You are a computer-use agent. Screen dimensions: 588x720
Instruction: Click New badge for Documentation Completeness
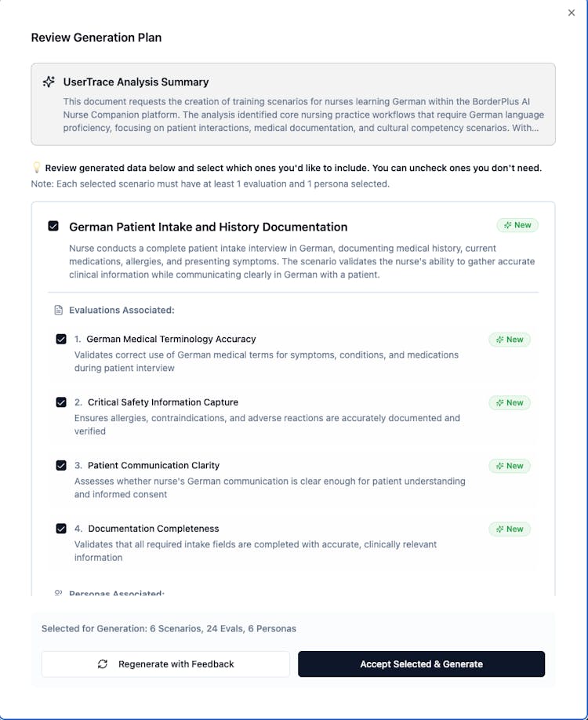[x=510, y=529]
